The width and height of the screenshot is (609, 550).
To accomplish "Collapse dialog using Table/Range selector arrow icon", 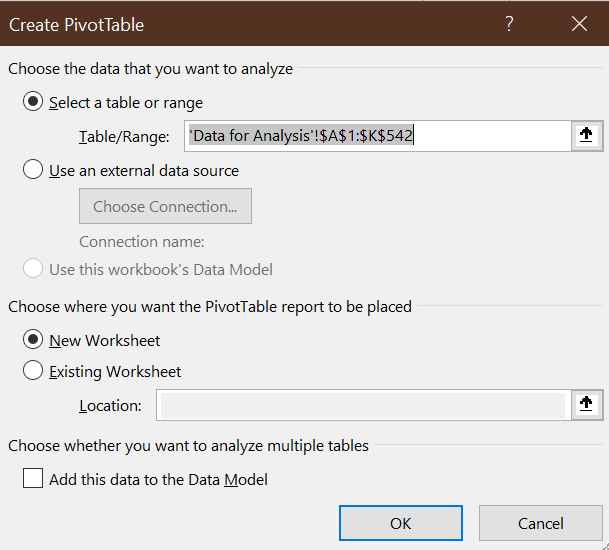I will point(587,136).
